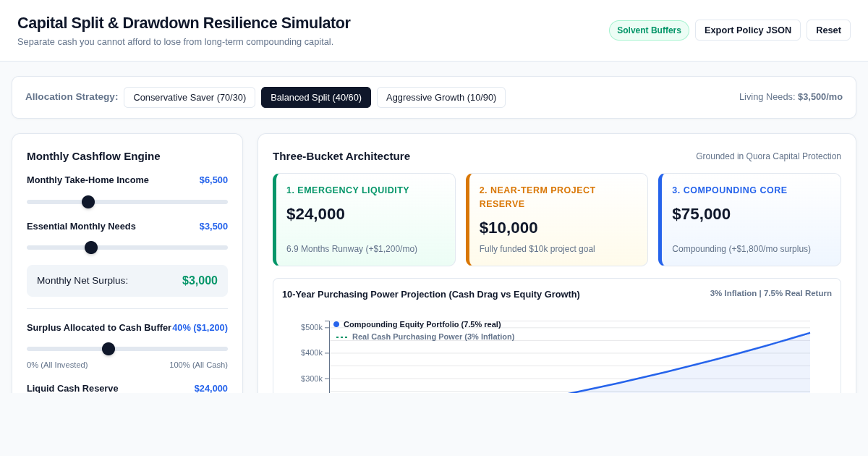Click Fully funded $10k project goal text
Screen dimensions: 868x456
[537, 249]
